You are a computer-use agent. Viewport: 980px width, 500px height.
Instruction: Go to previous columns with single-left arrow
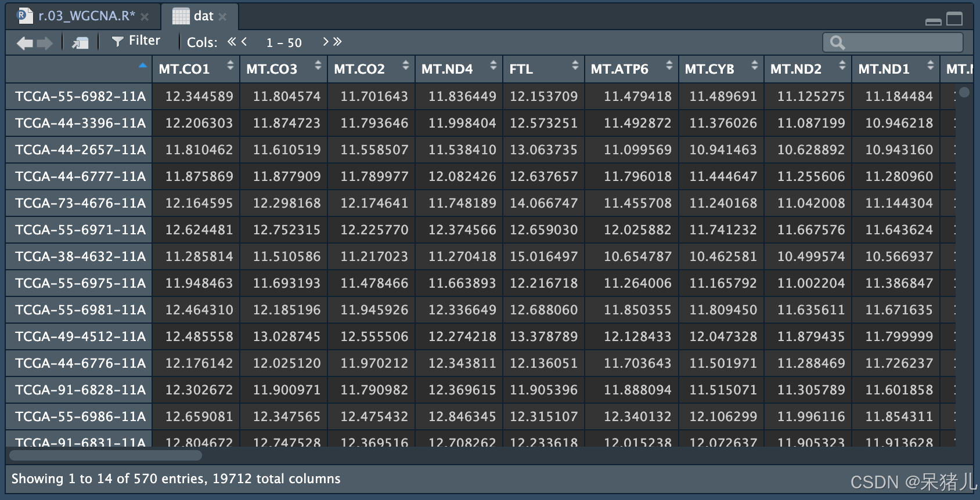[x=244, y=41]
